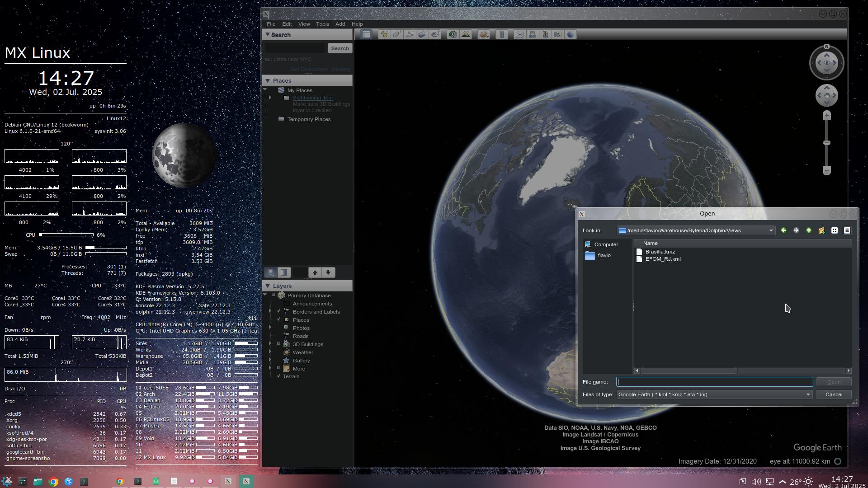The image size is (868, 488).
Task: Collapse the Layers panel header triangle
Action: coord(268,286)
